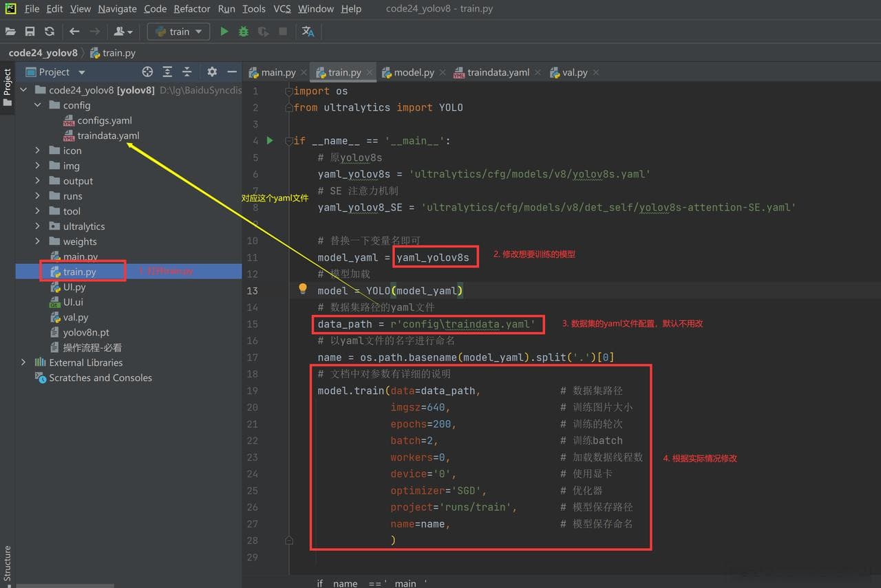Select UI.ui in the project tree

73,302
